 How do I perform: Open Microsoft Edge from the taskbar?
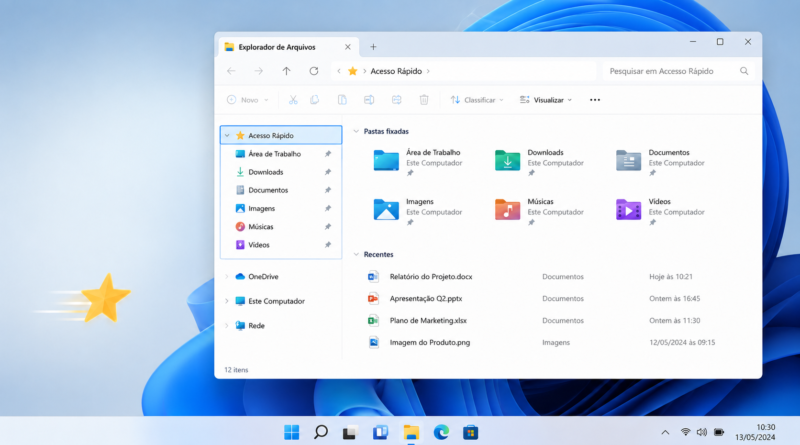click(x=441, y=433)
